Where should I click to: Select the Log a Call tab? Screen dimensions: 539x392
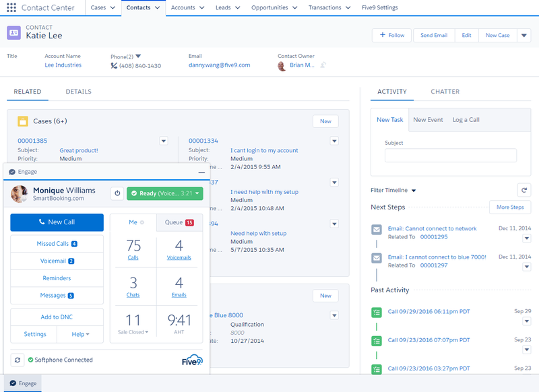click(466, 120)
